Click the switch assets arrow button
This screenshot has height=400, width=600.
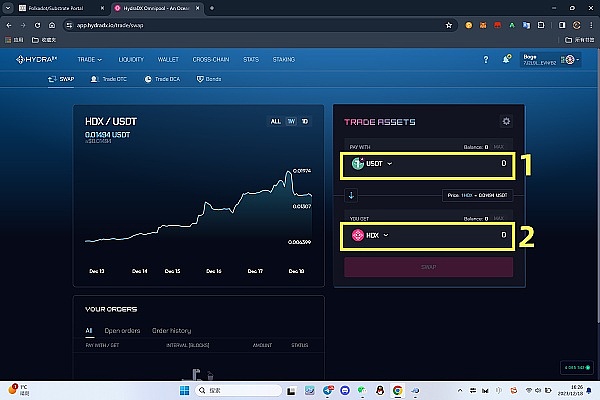[x=349, y=195]
